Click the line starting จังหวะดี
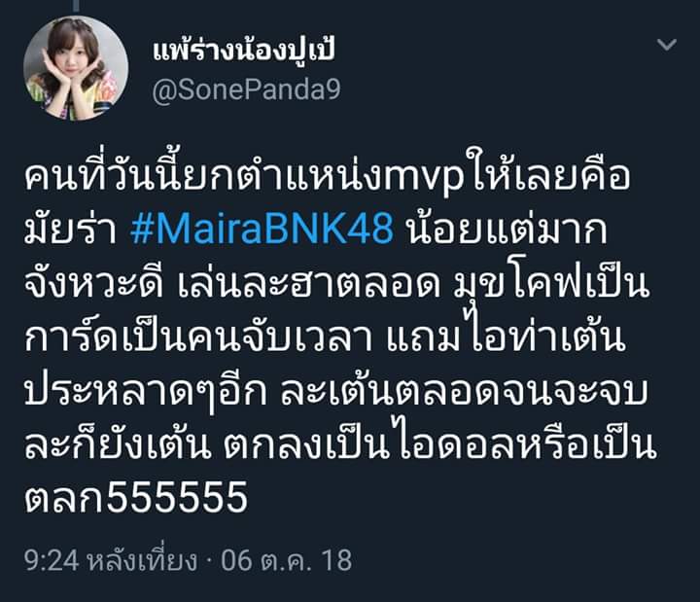This screenshot has width=700, height=602. [x=336, y=284]
